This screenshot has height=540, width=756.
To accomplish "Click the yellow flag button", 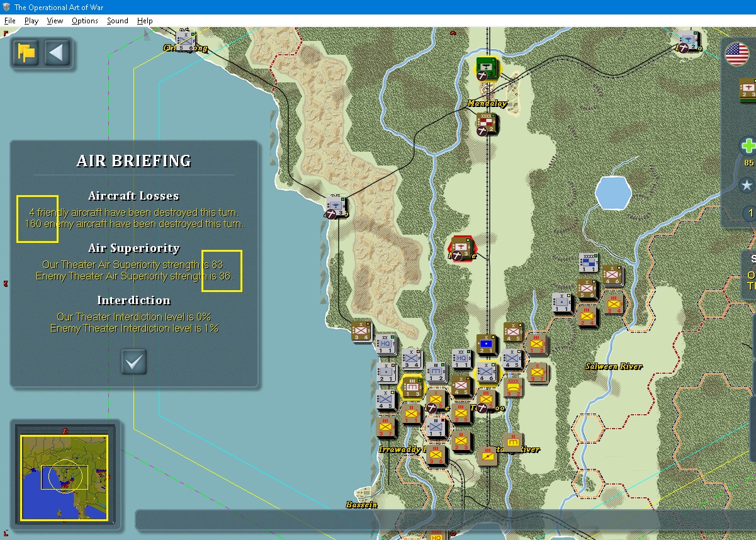I will 27,52.
